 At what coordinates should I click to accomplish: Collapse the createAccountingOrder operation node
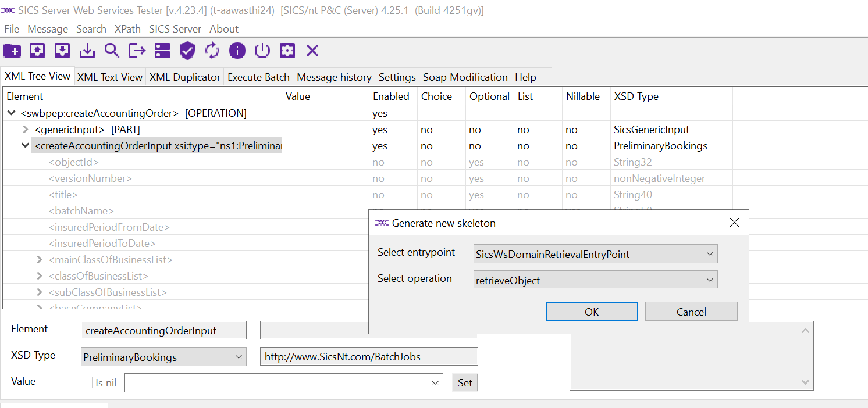point(12,113)
